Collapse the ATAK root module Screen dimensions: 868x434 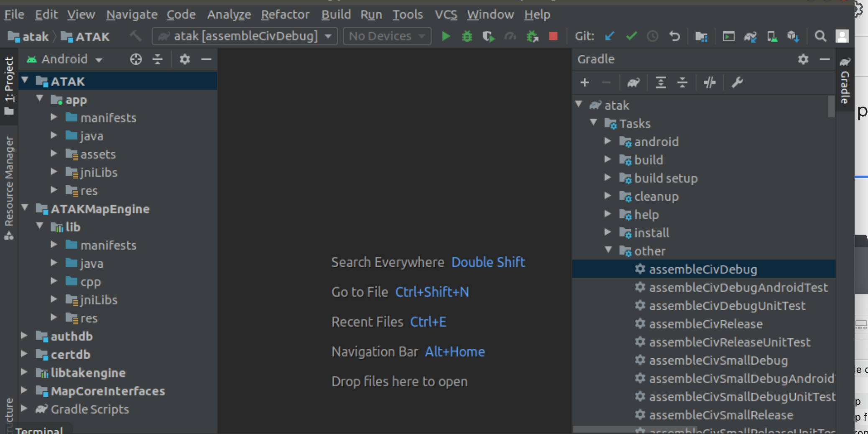[25, 80]
